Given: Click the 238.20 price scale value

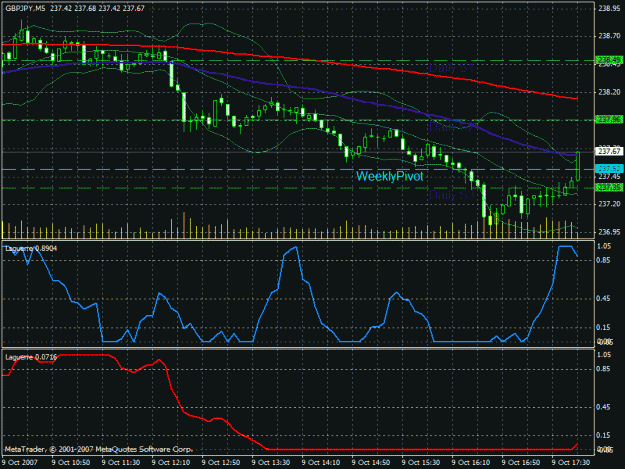Looking at the screenshot, I should pos(609,92).
